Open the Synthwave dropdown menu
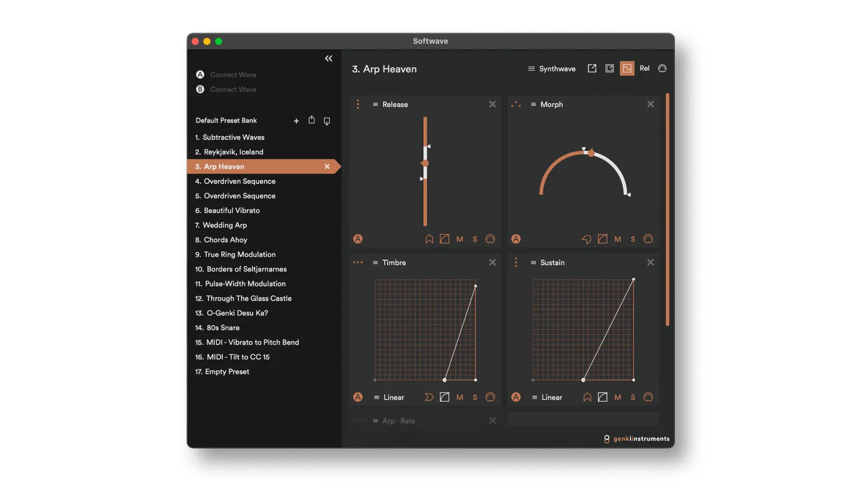This screenshot has width=868, height=482. click(x=552, y=69)
